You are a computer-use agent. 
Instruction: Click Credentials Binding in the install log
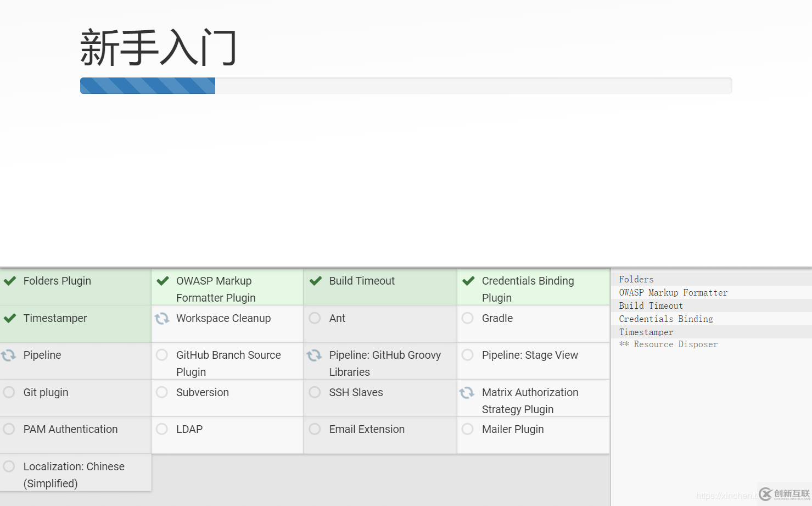click(x=666, y=319)
